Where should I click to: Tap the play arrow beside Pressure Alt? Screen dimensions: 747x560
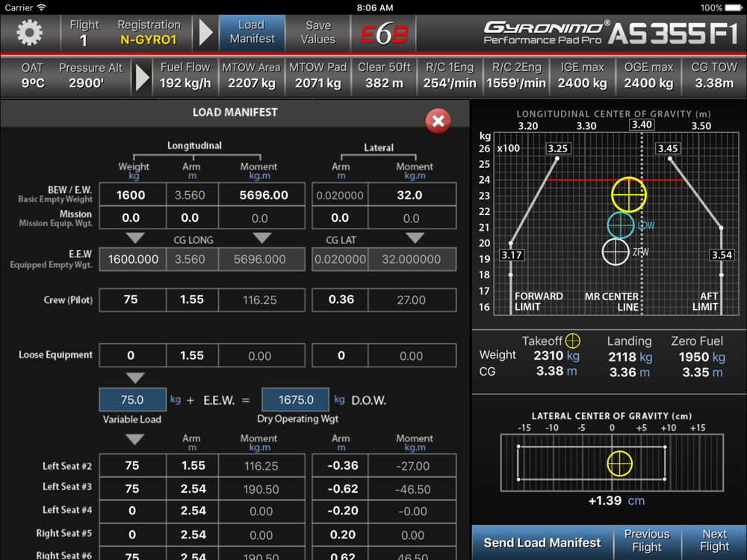coord(142,76)
